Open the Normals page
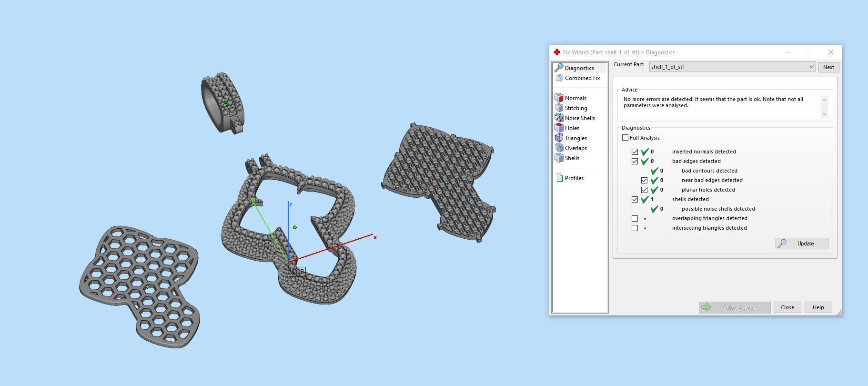 tap(575, 98)
